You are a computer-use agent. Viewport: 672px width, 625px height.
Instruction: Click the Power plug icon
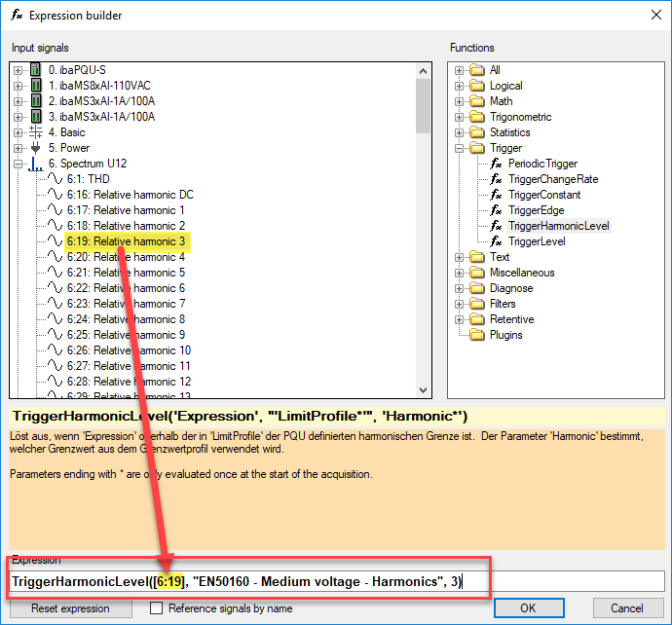[36, 148]
